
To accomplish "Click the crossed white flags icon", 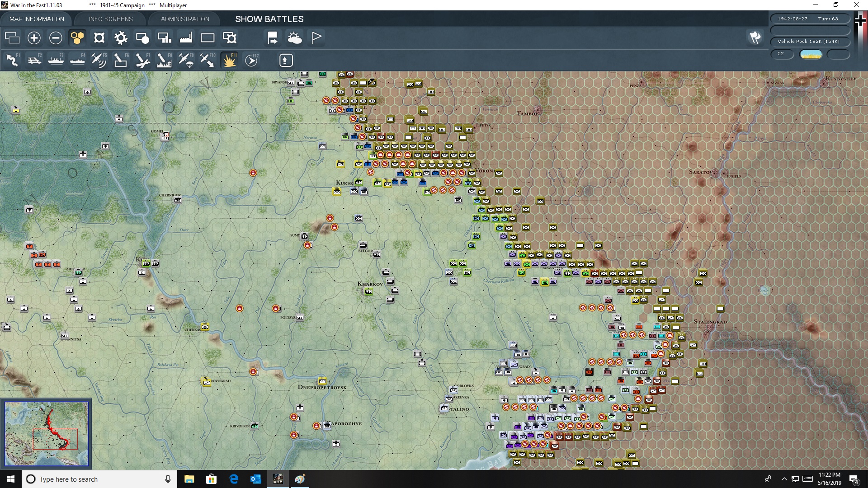I will [x=755, y=38].
